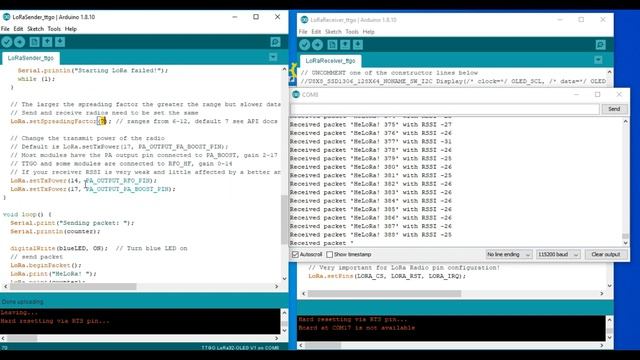Open Serial Monitor icon in LoRaSender window

[276, 42]
